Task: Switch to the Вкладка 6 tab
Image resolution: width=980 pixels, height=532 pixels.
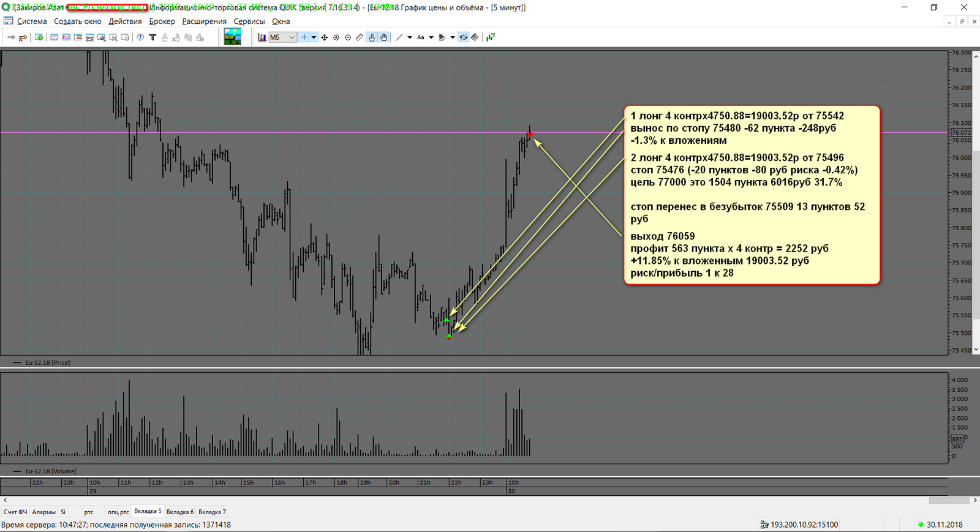Action: tap(180, 512)
